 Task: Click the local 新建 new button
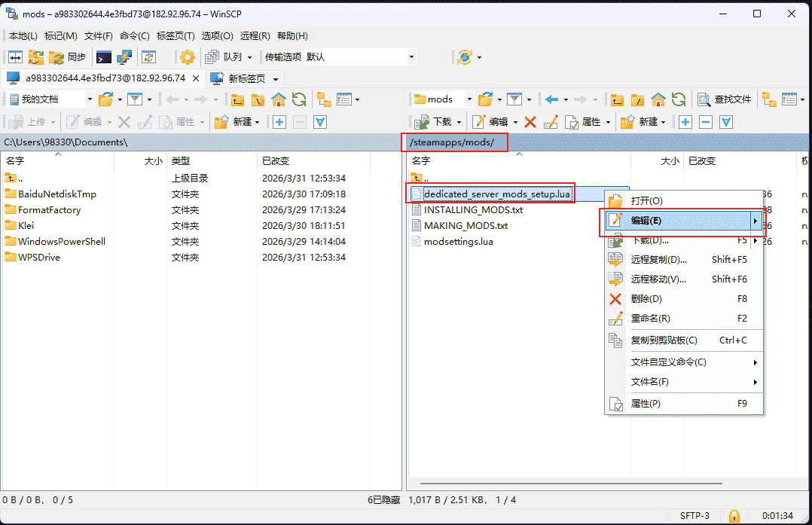pos(233,122)
